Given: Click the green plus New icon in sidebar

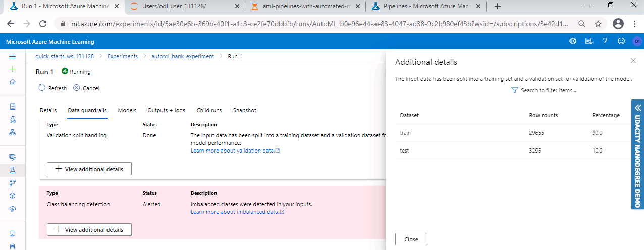Looking at the screenshot, I should (13, 69).
